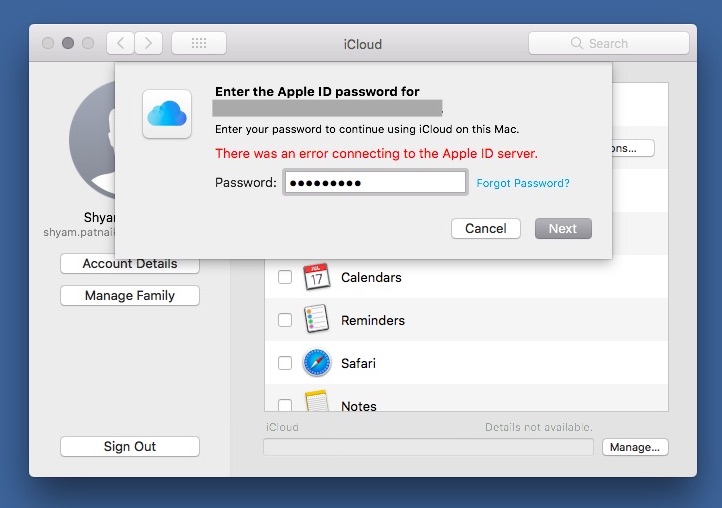Click the minimize window button
Viewport: 722px width, 508px height.
[x=68, y=43]
